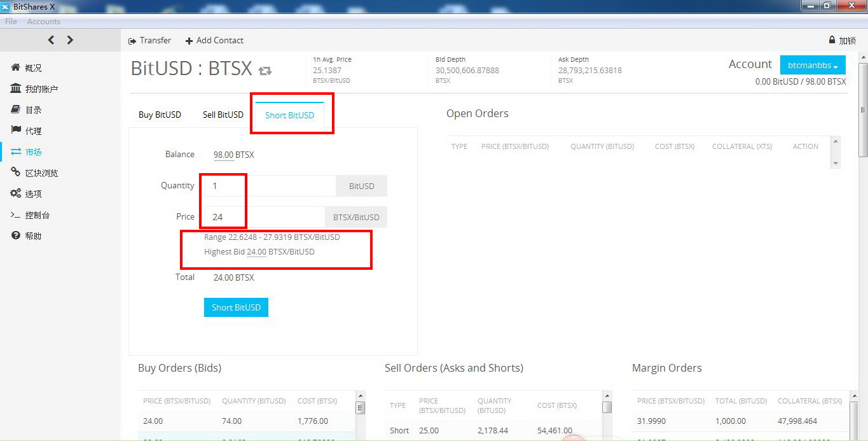Click Add Contact in the toolbar

[x=214, y=40]
